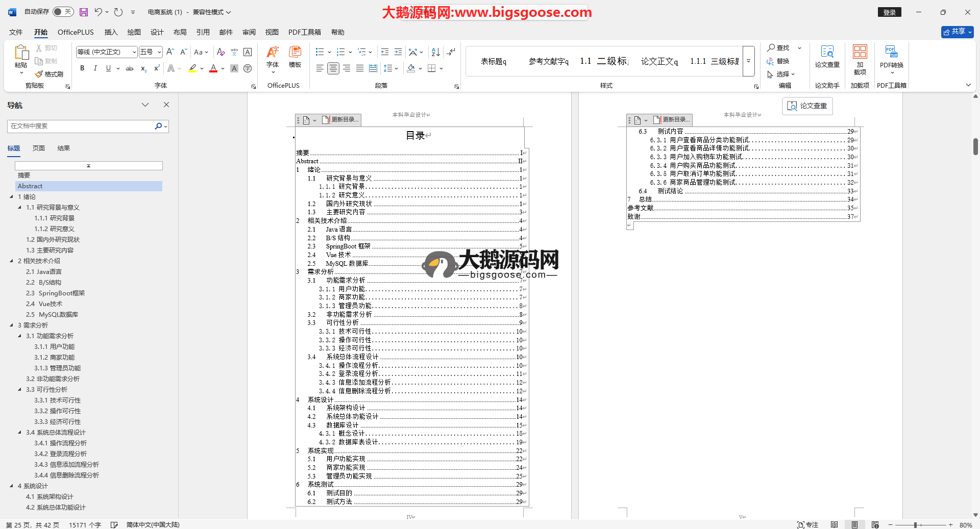Viewport: 980px width, 529px height.
Task: Apply bold formatting with the B icon
Action: [82, 68]
